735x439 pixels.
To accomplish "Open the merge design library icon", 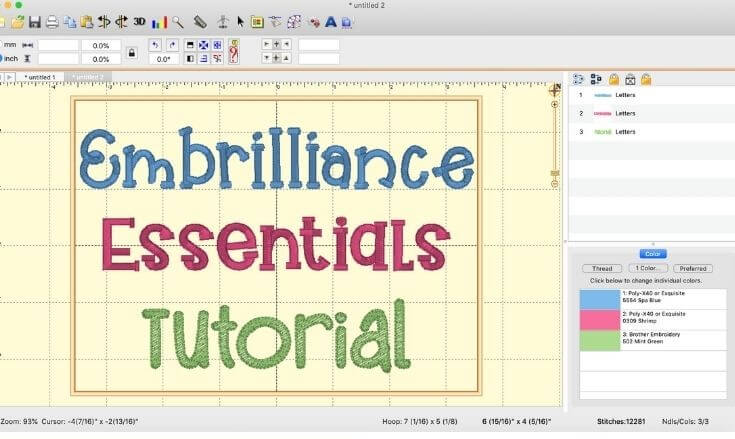I will [257, 22].
